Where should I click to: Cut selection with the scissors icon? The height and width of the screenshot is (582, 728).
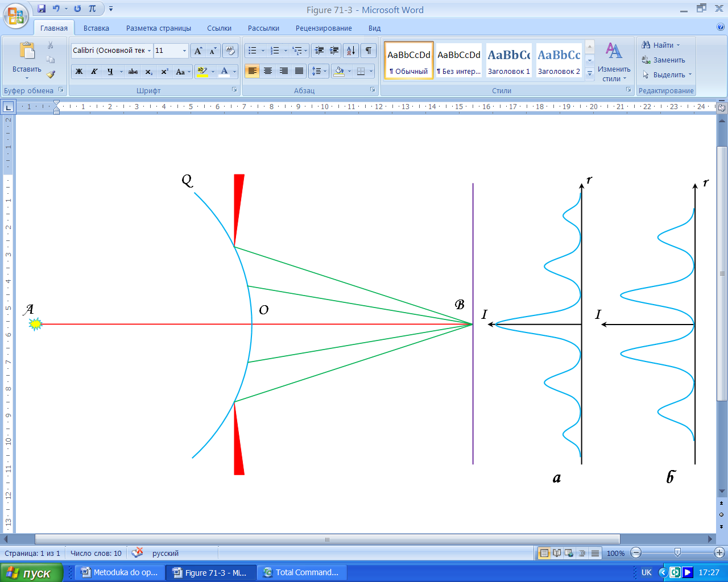(51, 45)
